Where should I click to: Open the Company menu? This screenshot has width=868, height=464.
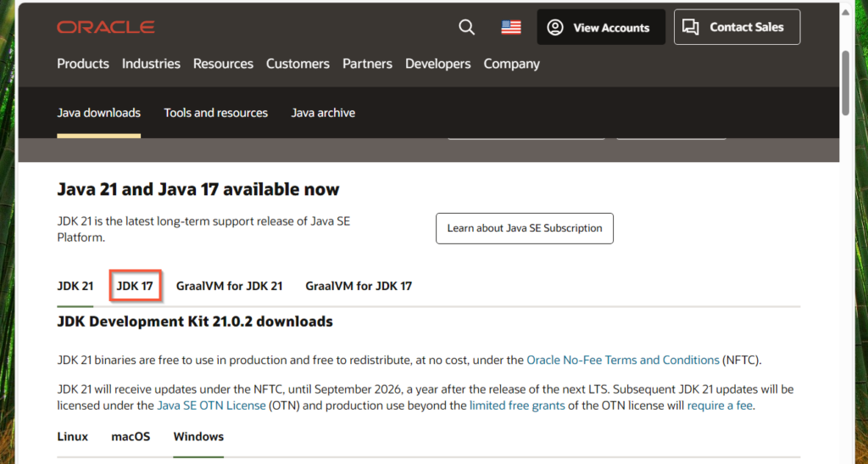click(x=511, y=64)
